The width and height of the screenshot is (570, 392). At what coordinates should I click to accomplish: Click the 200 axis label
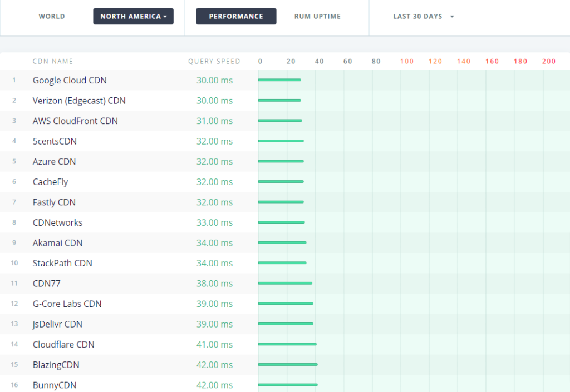pyautogui.click(x=548, y=61)
